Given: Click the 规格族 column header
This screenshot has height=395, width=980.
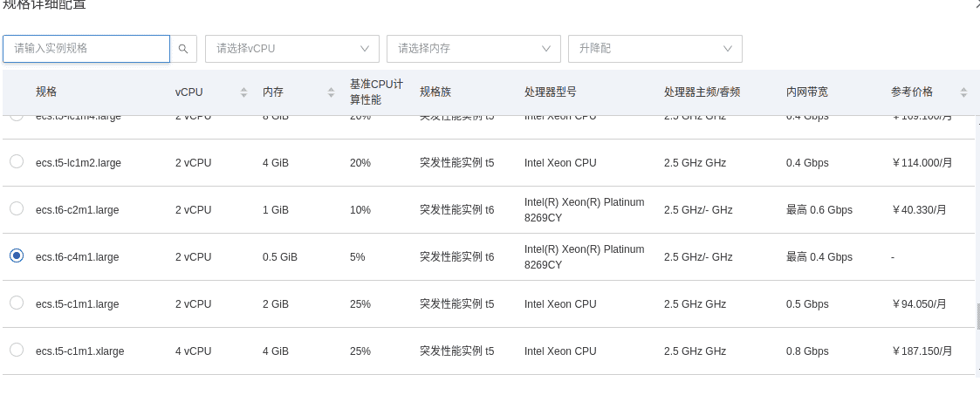Looking at the screenshot, I should (435, 92).
